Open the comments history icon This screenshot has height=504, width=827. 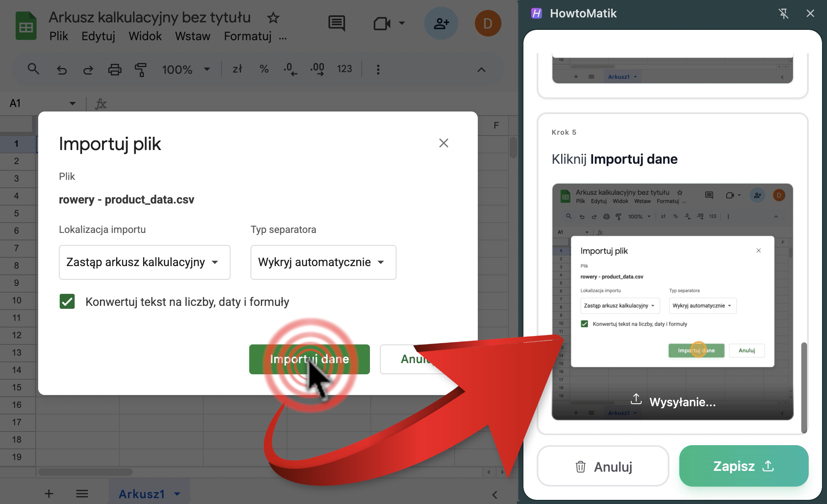pyautogui.click(x=336, y=23)
